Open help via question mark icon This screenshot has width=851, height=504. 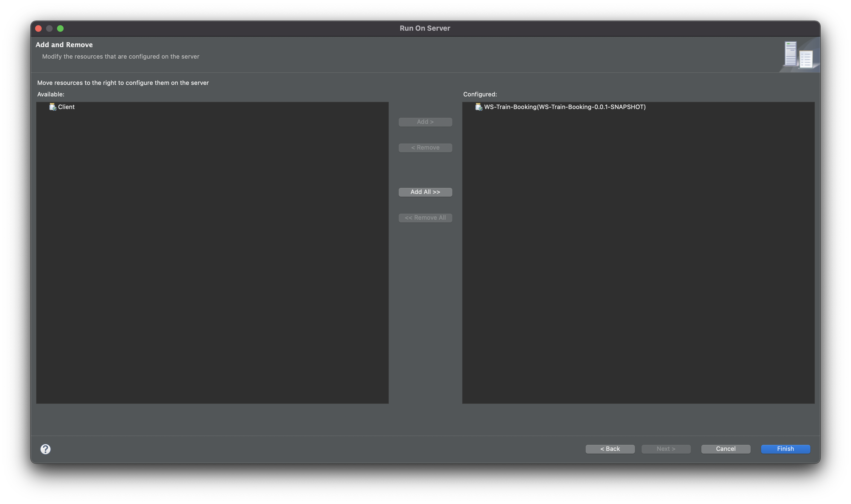[x=46, y=449]
